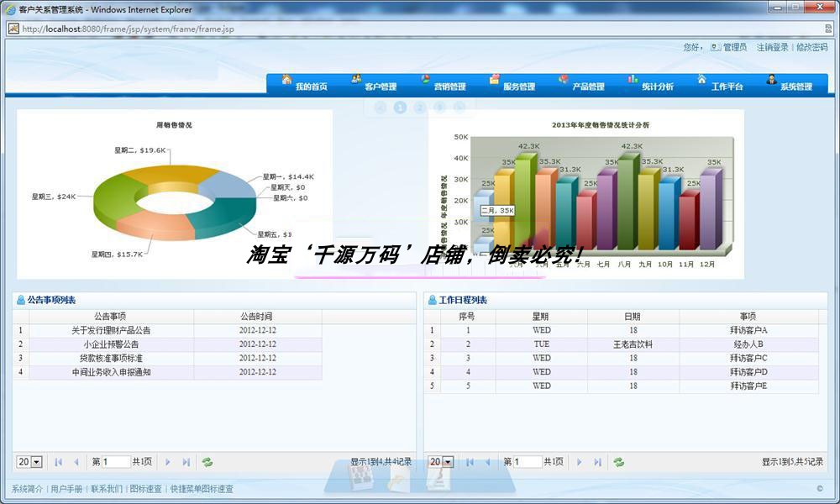Click the admin user icon beside 管理员
840x504 pixels.
point(716,47)
